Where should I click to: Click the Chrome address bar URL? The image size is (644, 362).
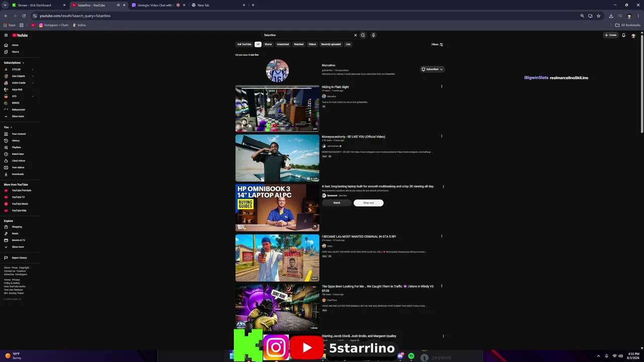pyautogui.click(x=75, y=16)
